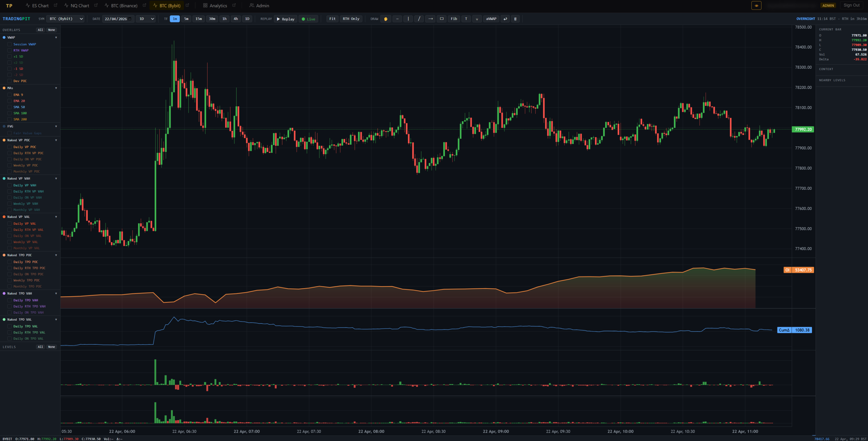Click All next to OVERLAYS
Image resolution: width=868 pixels, height=441 pixels.
click(x=40, y=30)
